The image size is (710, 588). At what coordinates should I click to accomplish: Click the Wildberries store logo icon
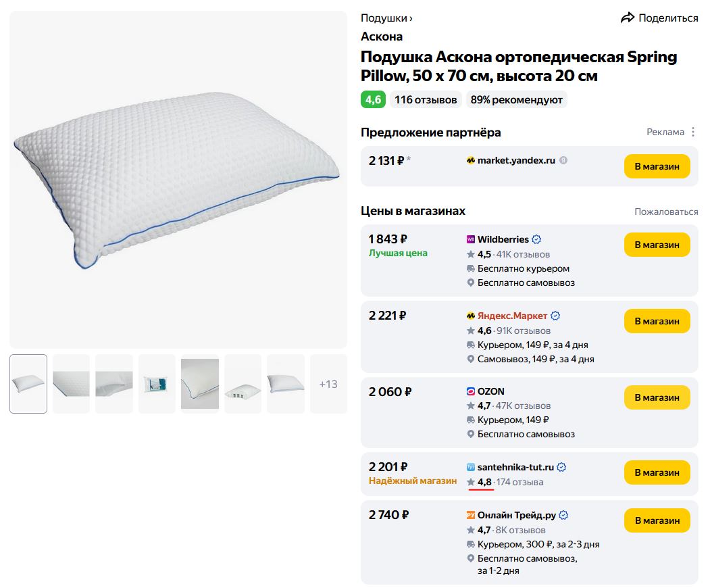(471, 239)
